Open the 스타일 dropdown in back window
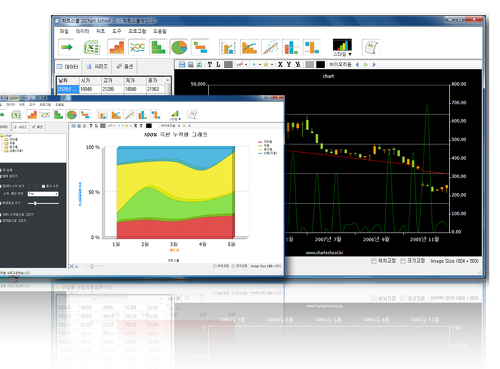 pos(342,48)
